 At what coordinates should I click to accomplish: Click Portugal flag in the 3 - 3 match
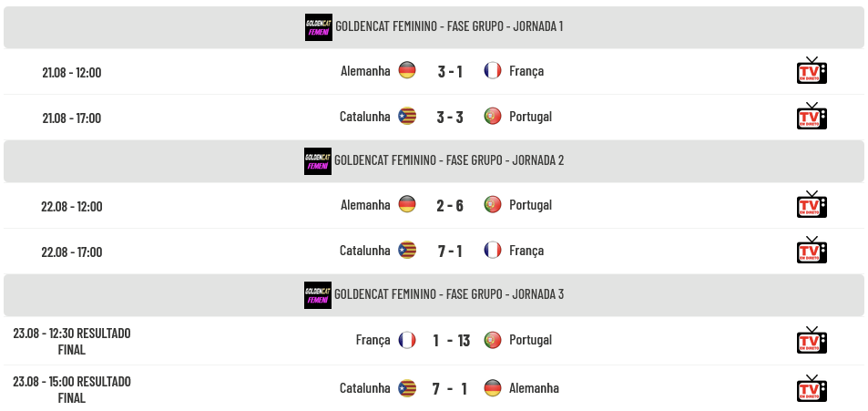(x=493, y=116)
